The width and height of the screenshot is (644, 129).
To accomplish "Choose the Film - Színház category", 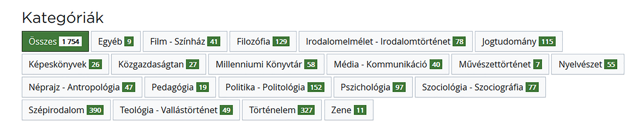I will click(x=185, y=42).
